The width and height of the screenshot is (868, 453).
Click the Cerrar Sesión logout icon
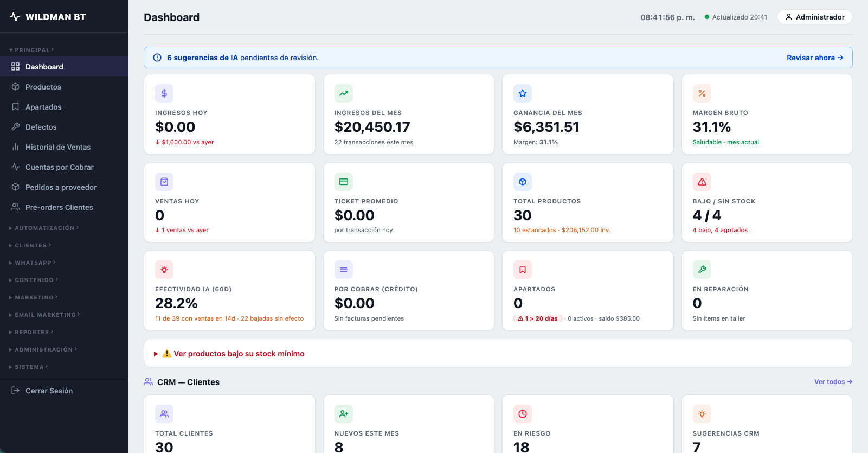tap(15, 391)
